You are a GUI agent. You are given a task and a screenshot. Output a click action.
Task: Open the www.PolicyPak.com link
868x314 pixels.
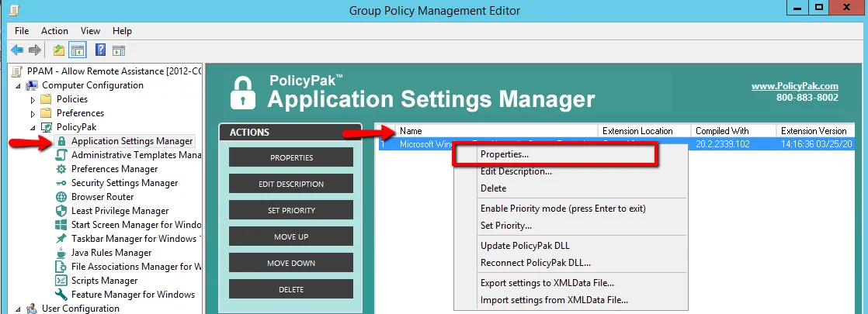point(794,86)
